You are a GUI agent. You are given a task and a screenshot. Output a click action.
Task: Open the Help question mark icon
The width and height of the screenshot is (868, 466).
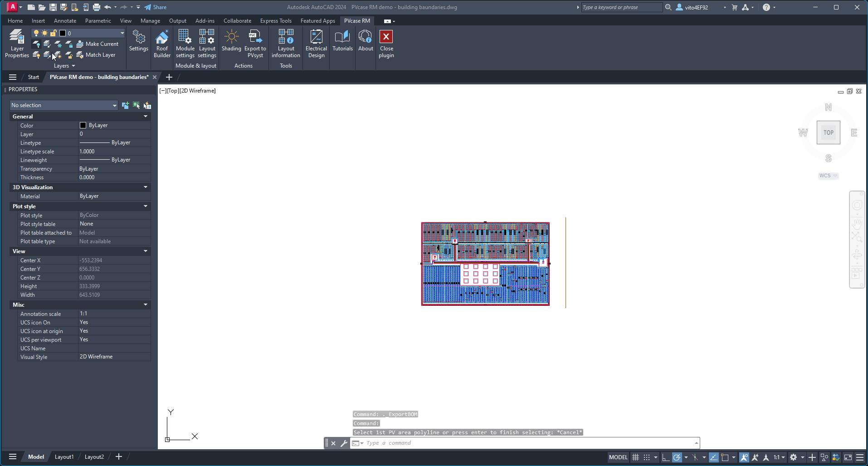(766, 7)
